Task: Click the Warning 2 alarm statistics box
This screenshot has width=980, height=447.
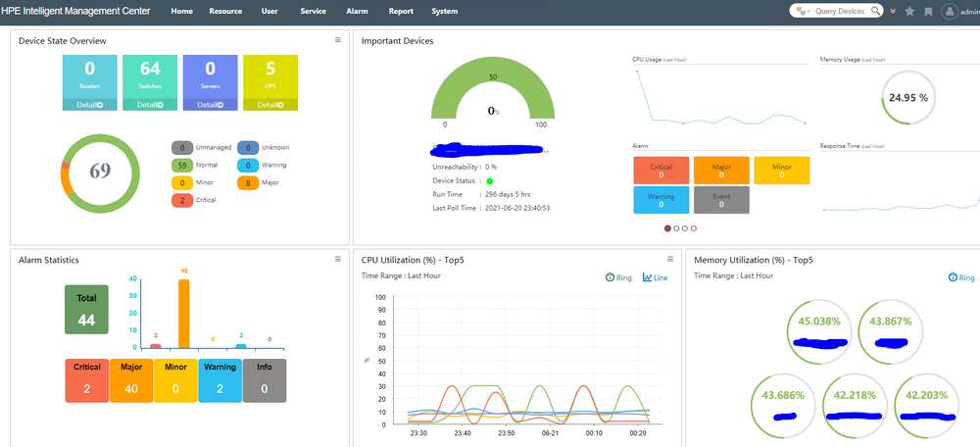Action: tap(220, 380)
